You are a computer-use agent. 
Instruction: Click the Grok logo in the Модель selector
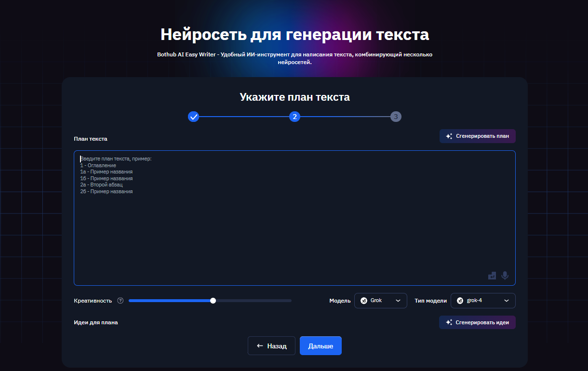[364, 300]
